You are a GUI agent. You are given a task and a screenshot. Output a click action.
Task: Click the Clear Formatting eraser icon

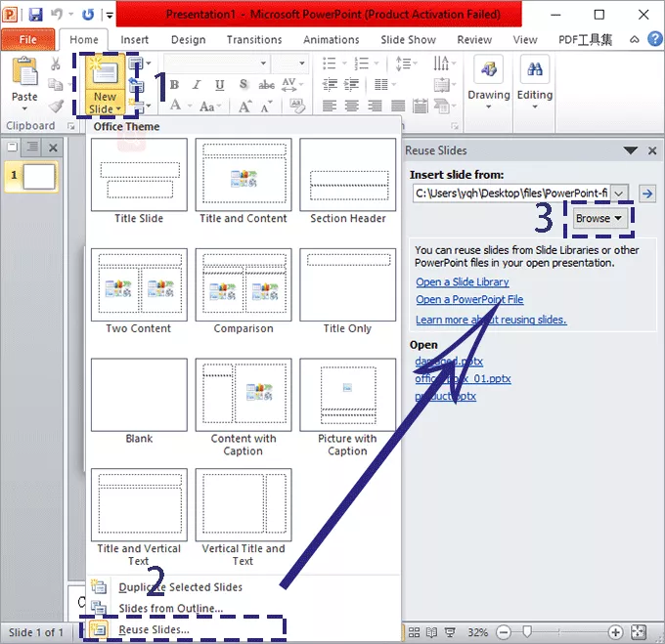pos(297,106)
